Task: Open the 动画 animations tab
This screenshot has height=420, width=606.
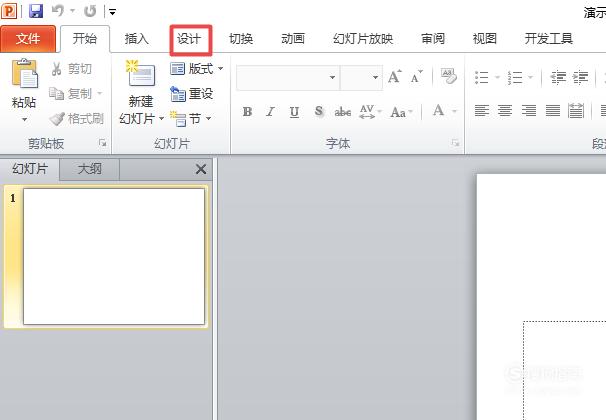Action: pyautogui.click(x=293, y=39)
